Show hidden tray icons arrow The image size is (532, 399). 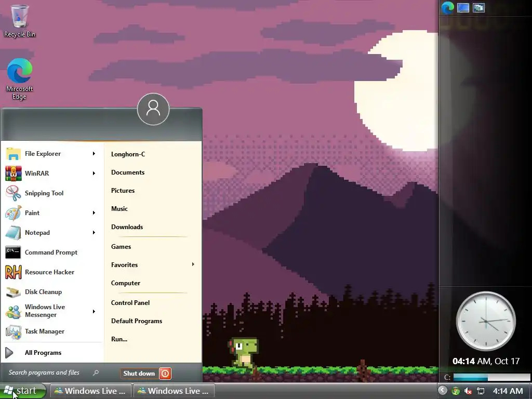(443, 391)
